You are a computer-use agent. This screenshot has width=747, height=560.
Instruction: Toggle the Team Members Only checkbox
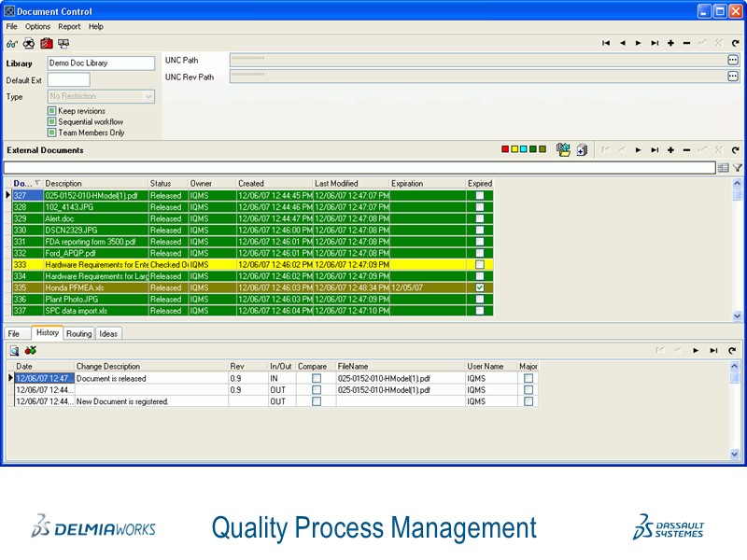coord(52,133)
